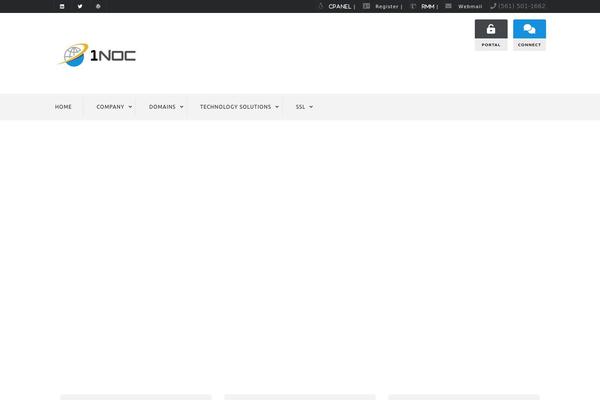Screen dimensions: 600x400
Task: Click the icon beside Register
Action: pos(366,6)
